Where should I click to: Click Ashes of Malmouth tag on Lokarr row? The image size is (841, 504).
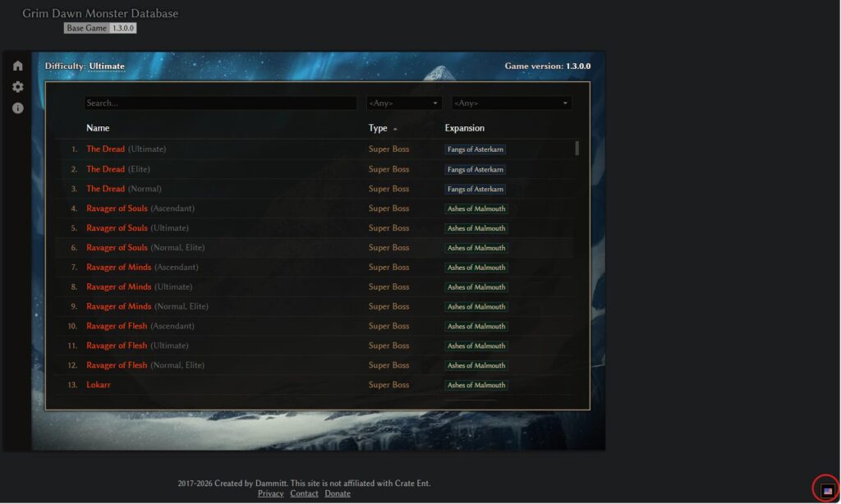coord(476,385)
